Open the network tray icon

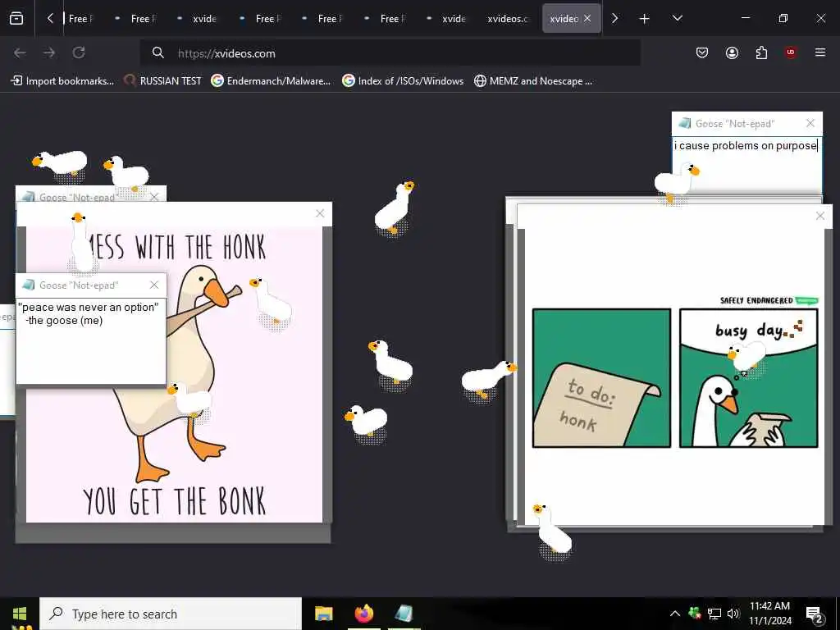(714, 614)
